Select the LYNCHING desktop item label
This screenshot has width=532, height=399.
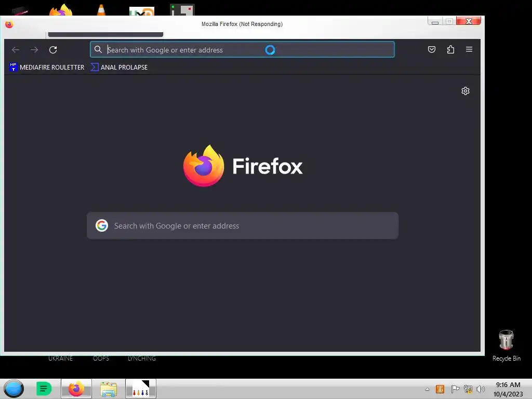click(142, 358)
